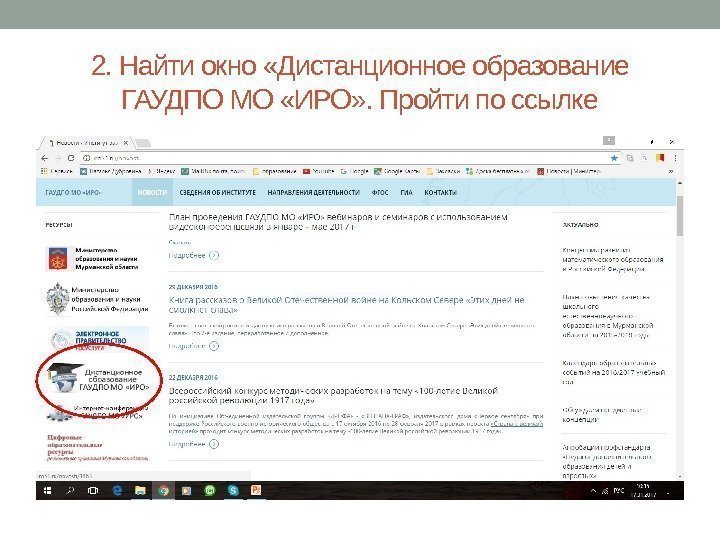Click the browser Back arrow
This screenshot has width=720, height=540.
(x=45, y=158)
